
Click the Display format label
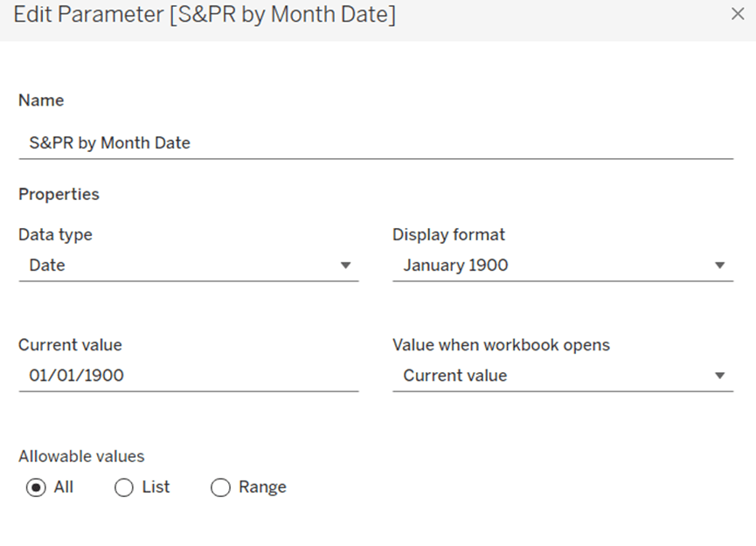(448, 234)
